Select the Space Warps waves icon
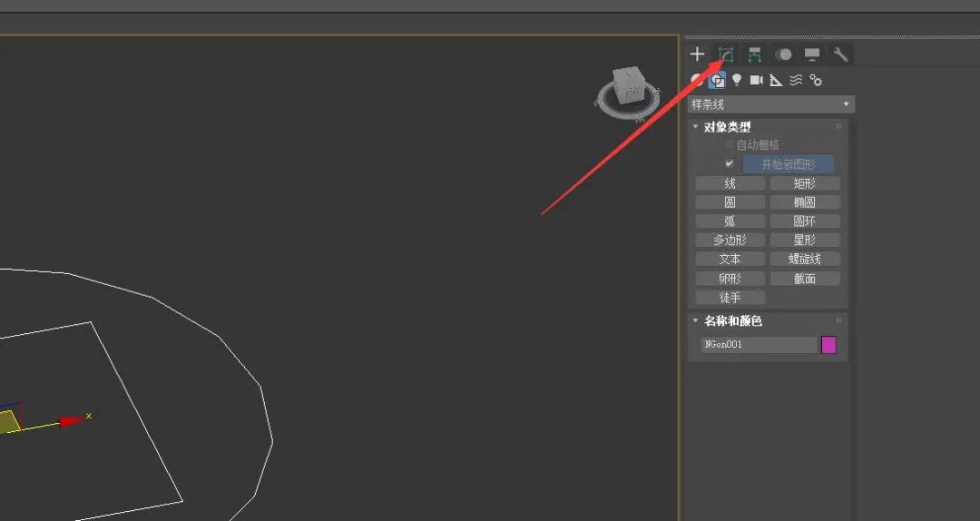980x521 pixels. point(796,80)
